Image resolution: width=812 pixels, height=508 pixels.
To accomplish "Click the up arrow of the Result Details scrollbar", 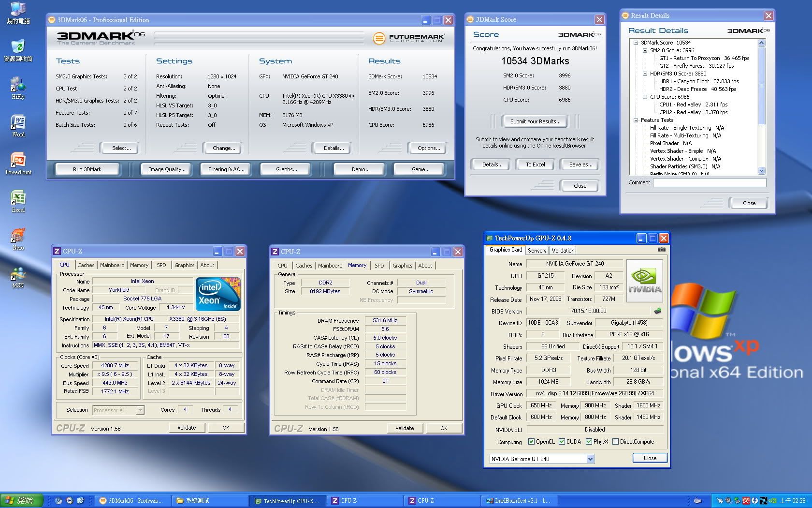I will click(762, 43).
